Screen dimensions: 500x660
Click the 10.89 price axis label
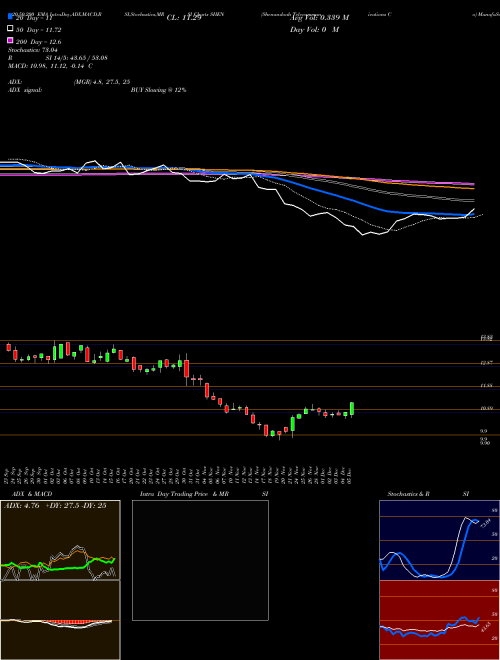click(x=487, y=408)
